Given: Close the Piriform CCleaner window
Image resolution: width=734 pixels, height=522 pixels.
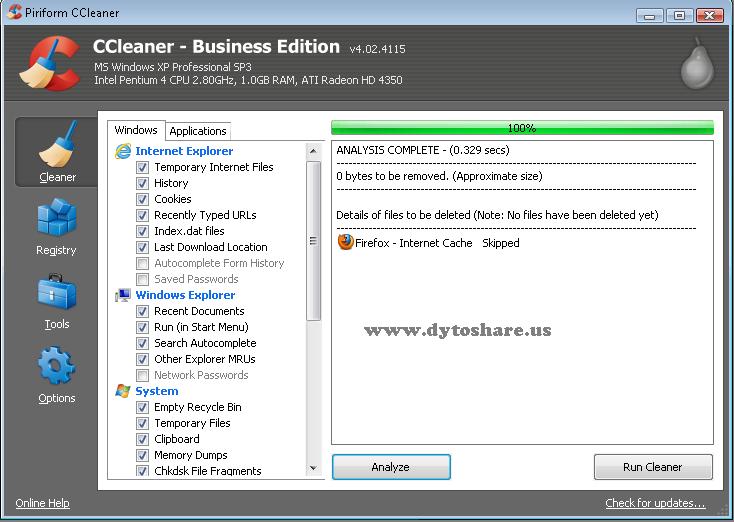Looking at the screenshot, I should coord(710,15).
